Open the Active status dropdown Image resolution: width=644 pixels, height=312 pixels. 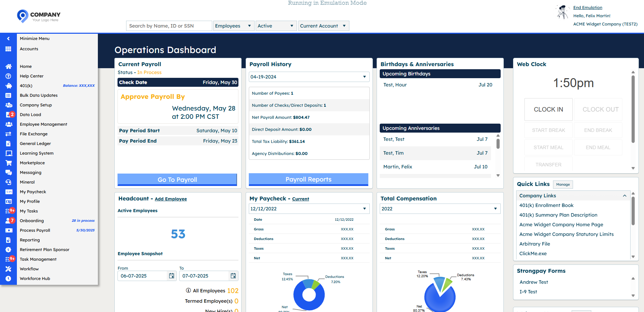(x=276, y=26)
